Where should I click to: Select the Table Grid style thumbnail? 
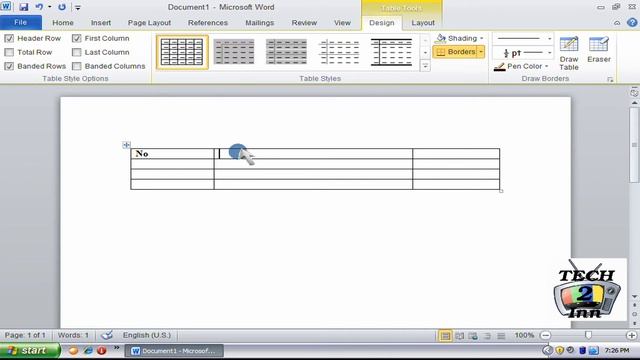182,52
